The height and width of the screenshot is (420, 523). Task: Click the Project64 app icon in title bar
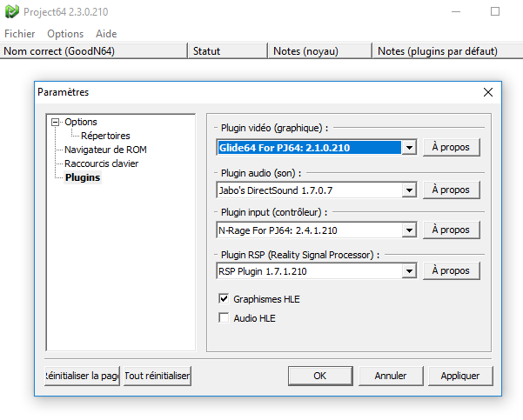click(x=12, y=11)
